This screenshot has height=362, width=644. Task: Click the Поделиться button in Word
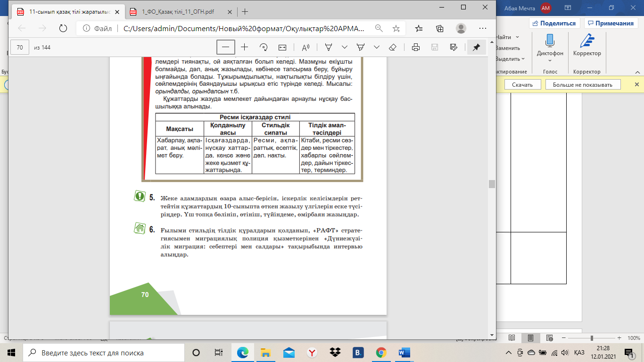click(x=554, y=23)
